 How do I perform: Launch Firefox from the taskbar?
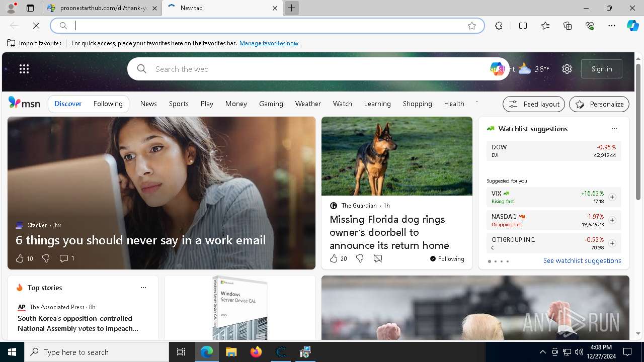point(256,352)
